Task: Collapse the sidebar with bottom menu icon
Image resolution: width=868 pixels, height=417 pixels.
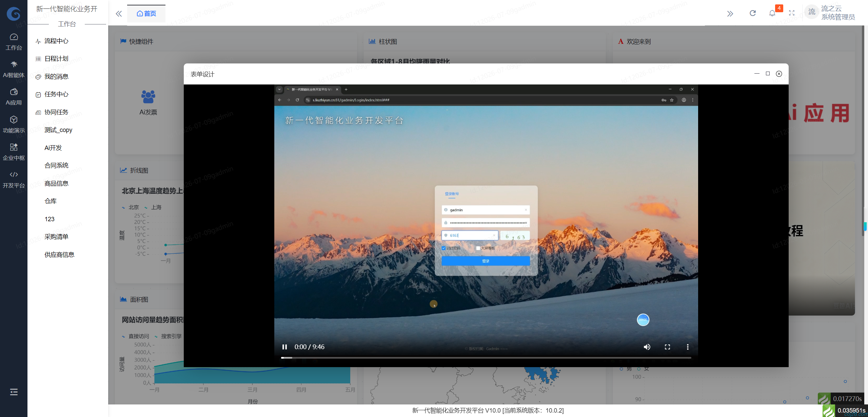Action: (x=14, y=392)
